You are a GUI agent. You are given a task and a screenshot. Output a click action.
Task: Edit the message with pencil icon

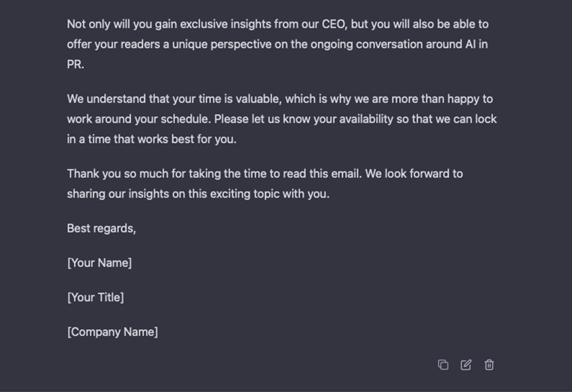(x=466, y=364)
